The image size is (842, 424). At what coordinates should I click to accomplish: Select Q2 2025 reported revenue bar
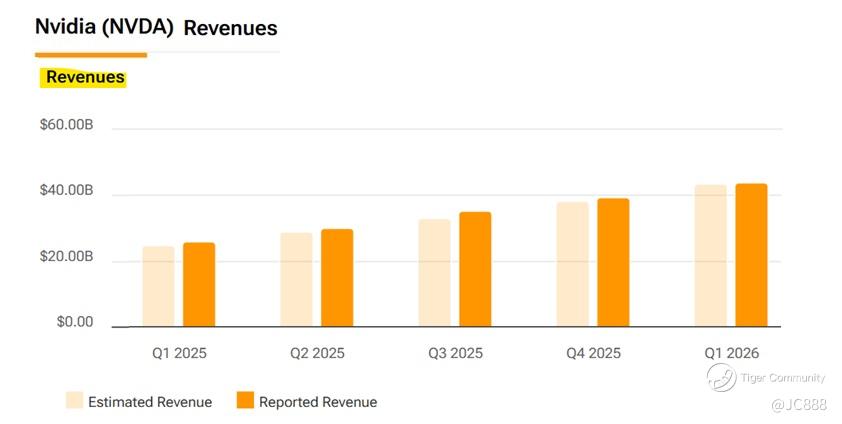[x=337, y=278]
